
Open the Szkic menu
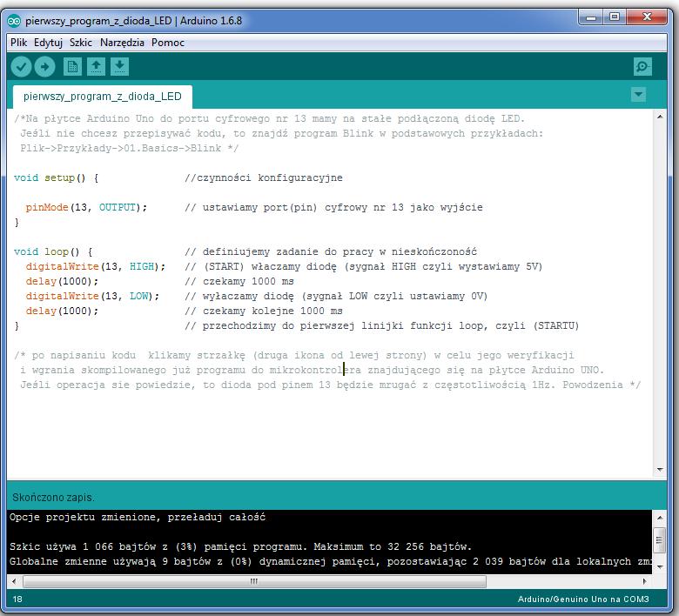81,43
